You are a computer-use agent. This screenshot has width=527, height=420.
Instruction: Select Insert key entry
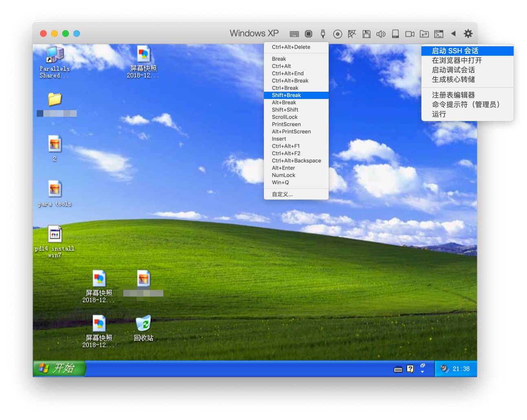(x=296, y=139)
